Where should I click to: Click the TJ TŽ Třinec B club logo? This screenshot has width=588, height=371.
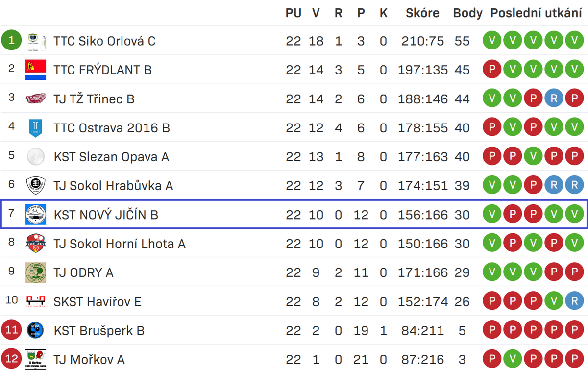coord(36,99)
